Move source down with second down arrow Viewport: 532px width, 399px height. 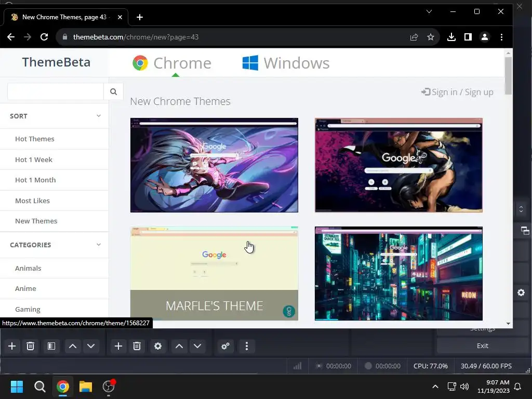(197, 346)
